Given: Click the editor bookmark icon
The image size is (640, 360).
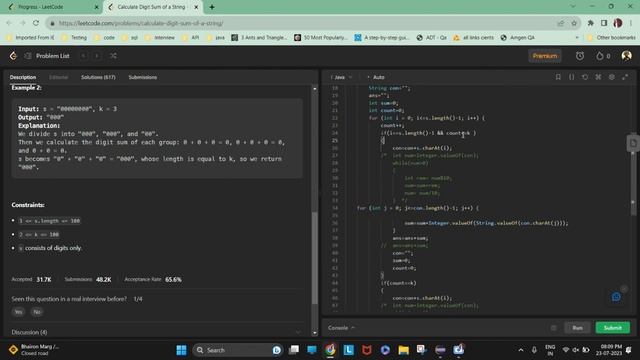Looking at the screenshot, I should point(558,77).
